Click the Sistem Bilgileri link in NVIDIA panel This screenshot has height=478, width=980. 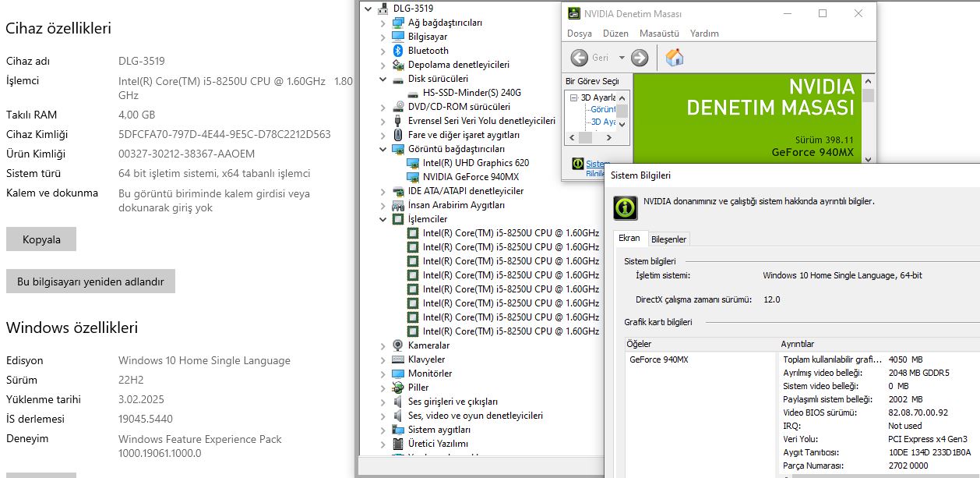[x=595, y=168]
